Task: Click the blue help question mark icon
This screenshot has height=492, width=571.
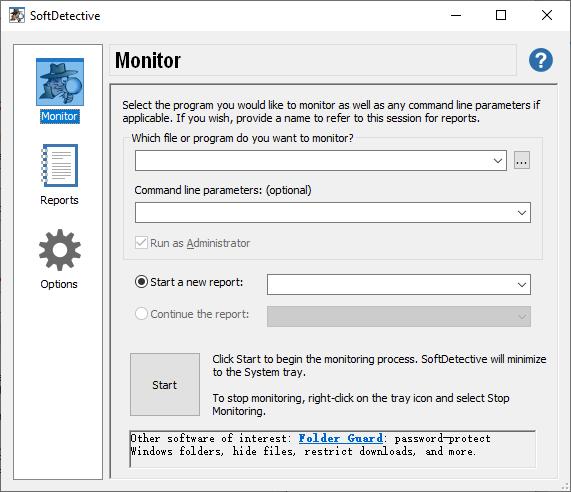Action: pyautogui.click(x=541, y=60)
